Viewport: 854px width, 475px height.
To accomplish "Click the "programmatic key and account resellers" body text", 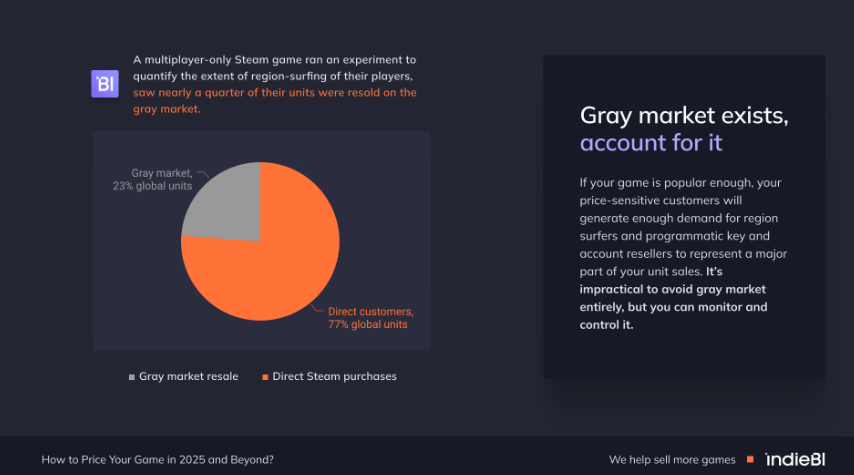I will click(680, 236).
